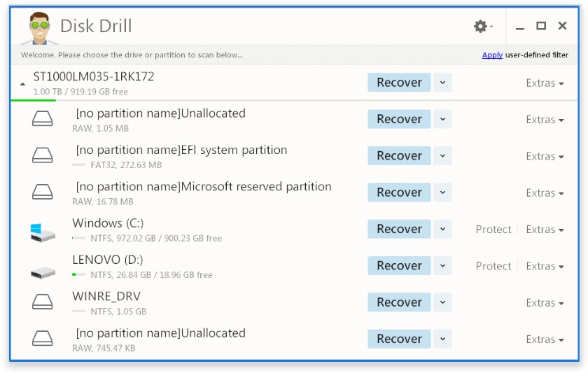Click "RAW, 16.78 MB" details text
The image size is (588, 378).
[x=103, y=202]
